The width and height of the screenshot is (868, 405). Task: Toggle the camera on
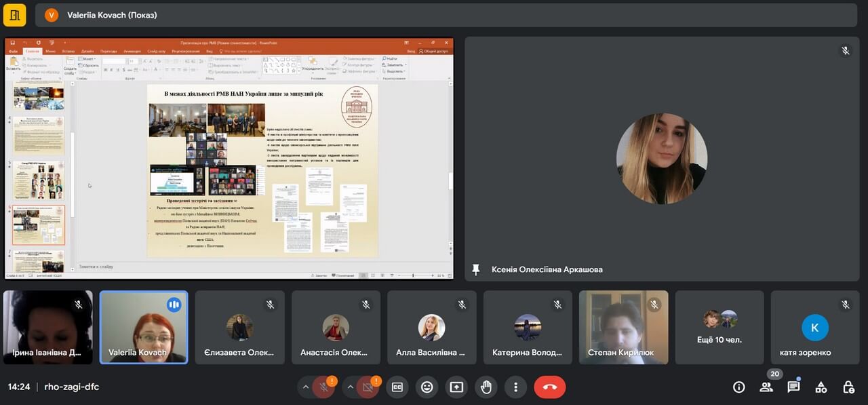(368, 387)
